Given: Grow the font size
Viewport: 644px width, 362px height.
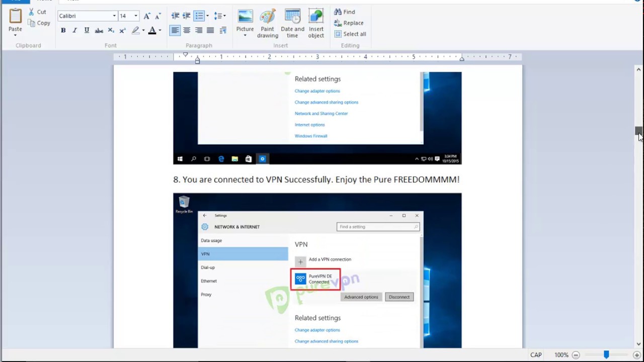Looking at the screenshot, I should 147,16.
